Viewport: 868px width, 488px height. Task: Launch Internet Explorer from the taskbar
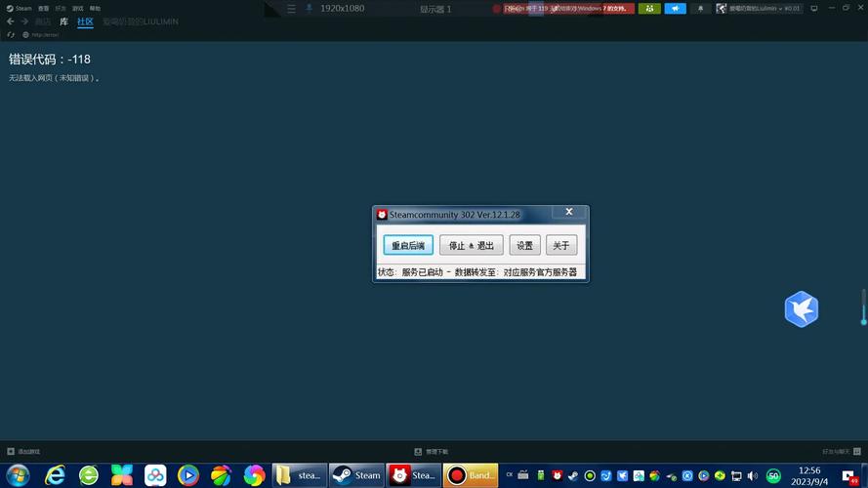pyautogui.click(x=55, y=475)
